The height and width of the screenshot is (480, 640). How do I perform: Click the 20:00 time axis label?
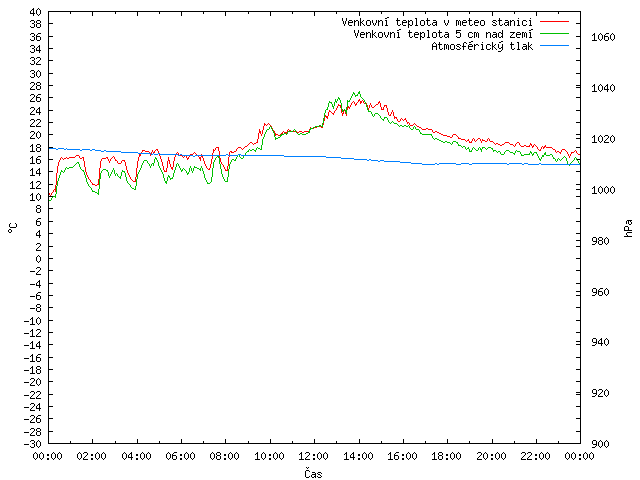tap(491, 456)
